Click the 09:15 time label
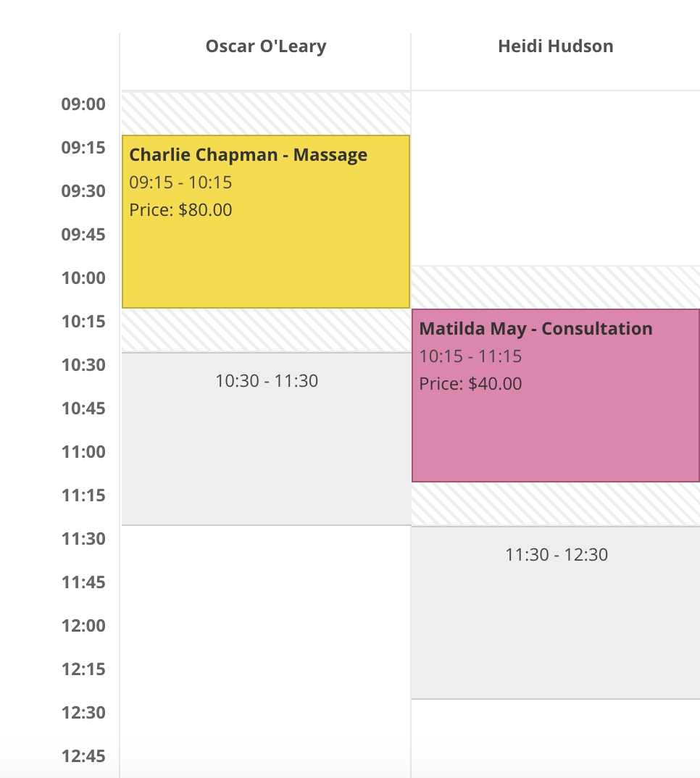The height and width of the screenshot is (778, 700). [x=83, y=148]
